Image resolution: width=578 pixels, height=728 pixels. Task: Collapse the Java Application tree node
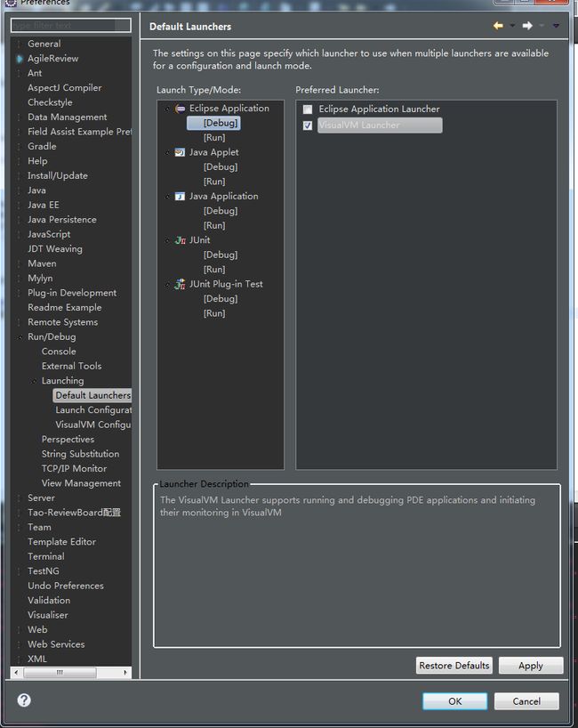[167, 197]
